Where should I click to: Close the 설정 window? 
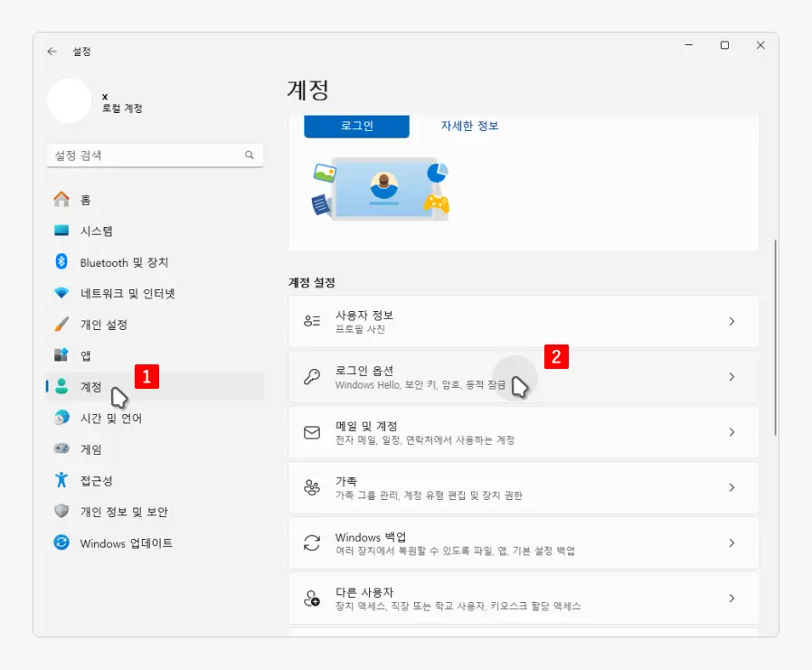pos(760,45)
